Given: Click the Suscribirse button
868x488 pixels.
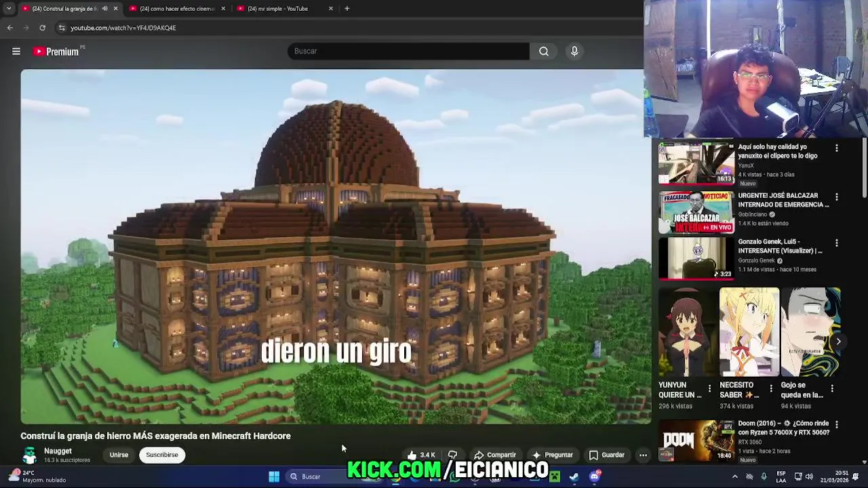Looking at the screenshot, I should 162,455.
